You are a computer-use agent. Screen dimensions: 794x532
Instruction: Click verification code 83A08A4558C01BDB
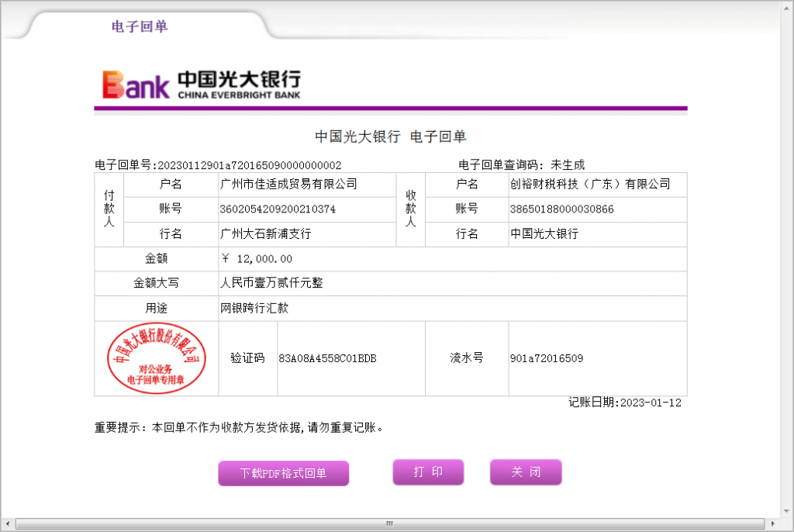[328, 359]
